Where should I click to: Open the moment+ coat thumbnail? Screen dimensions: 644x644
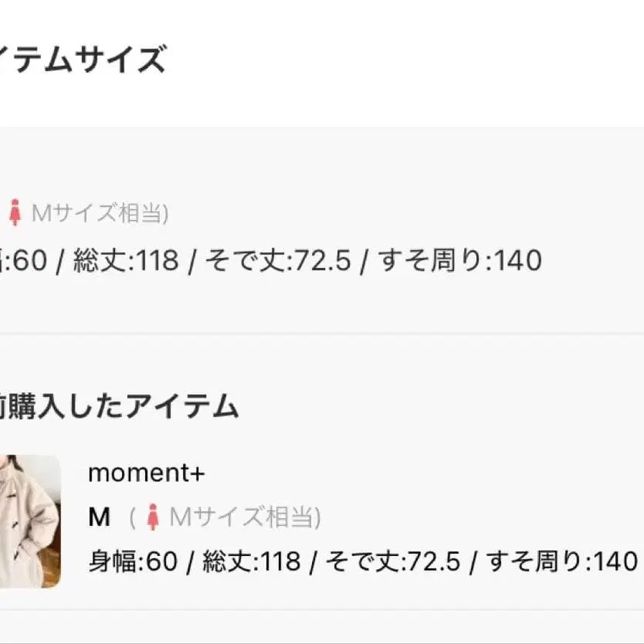click(x=29, y=521)
